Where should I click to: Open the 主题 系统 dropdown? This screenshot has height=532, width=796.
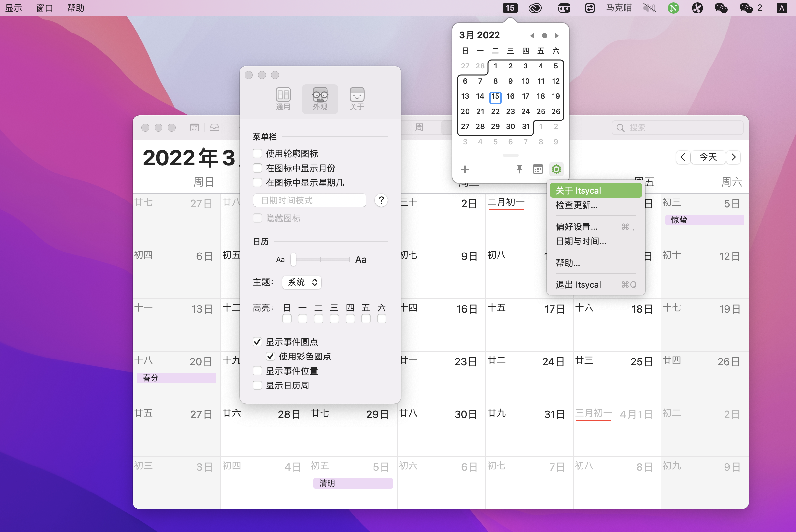click(301, 282)
